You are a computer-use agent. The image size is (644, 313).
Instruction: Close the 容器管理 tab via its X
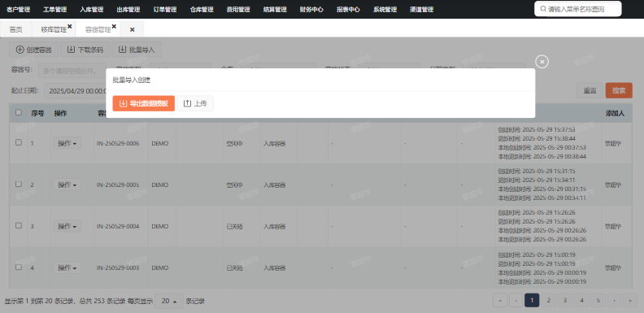[114, 26]
